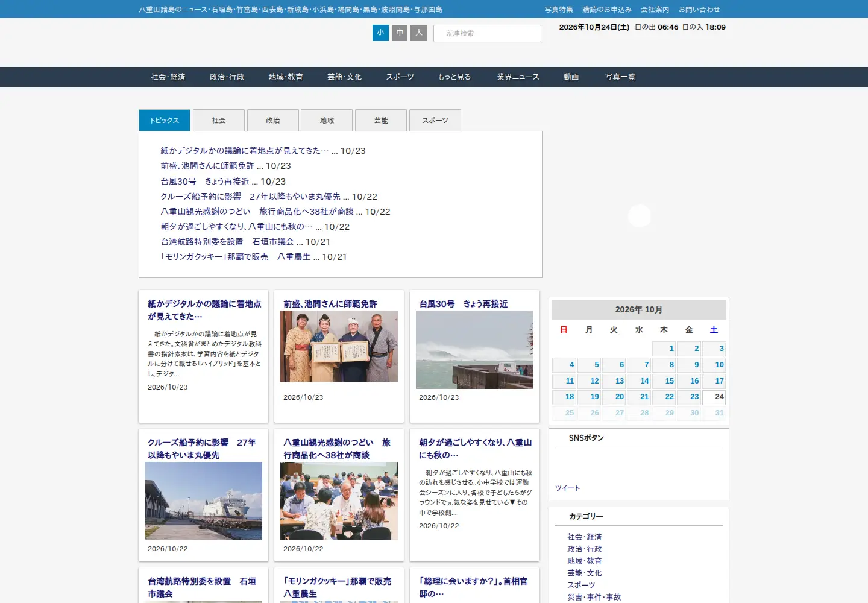Viewport: 868px width, 603px height.
Task: Open 社会・経済 in main navigation
Action: pos(168,77)
